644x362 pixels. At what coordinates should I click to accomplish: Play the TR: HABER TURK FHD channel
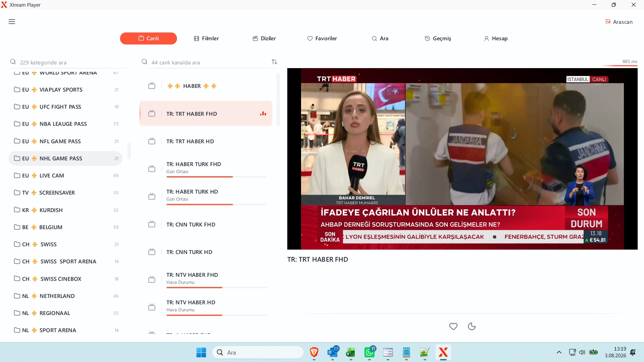click(206, 169)
